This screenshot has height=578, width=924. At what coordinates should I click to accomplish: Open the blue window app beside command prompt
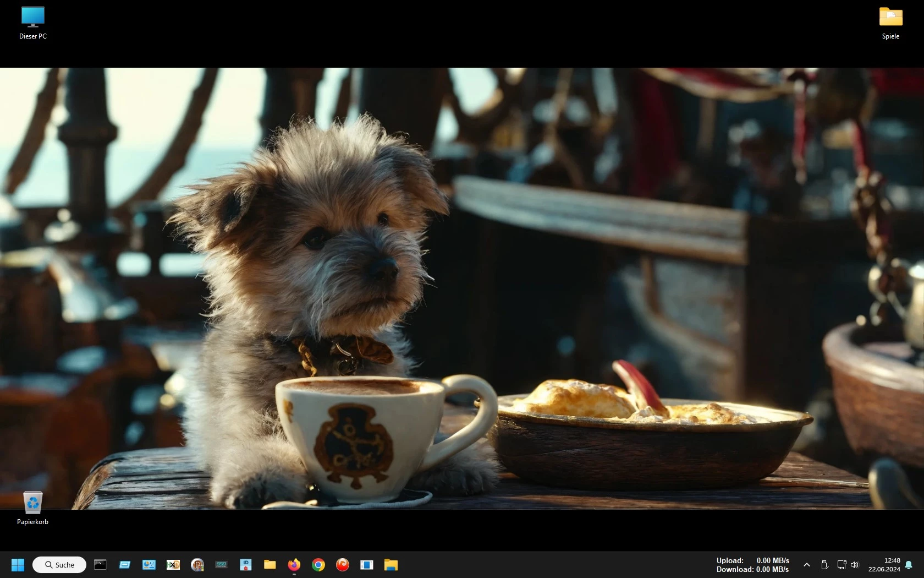coord(125,565)
